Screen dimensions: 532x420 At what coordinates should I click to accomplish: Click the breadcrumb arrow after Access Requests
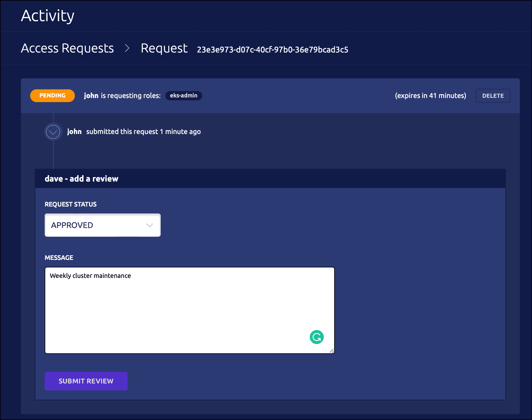pyautogui.click(x=127, y=48)
